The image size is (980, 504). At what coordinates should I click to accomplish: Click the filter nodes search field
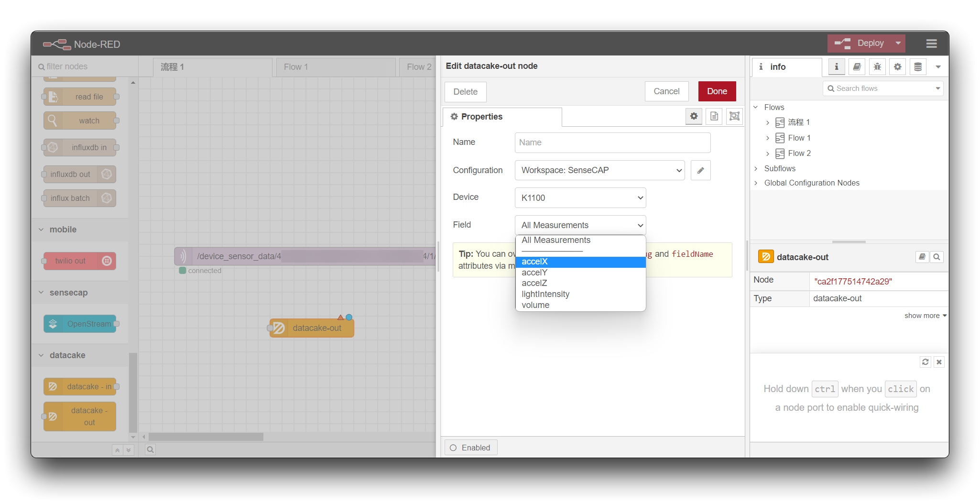85,66
